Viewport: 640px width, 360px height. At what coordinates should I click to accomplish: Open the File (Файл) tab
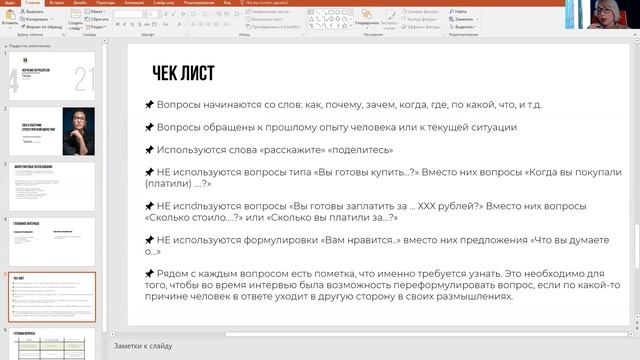pyautogui.click(x=10, y=2)
